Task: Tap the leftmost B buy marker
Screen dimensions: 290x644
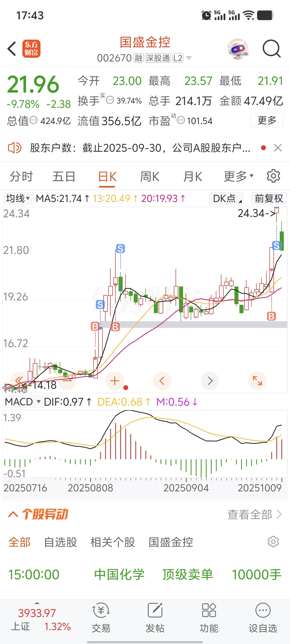Action: pos(95,326)
